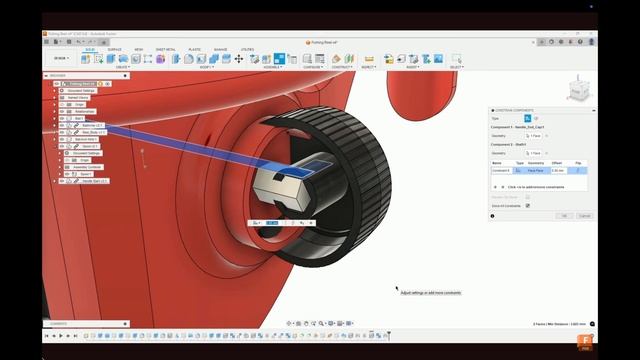Switch to the Sheet Metal tab
Image resolution: width=640 pixels, height=360 pixels.
point(165,49)
